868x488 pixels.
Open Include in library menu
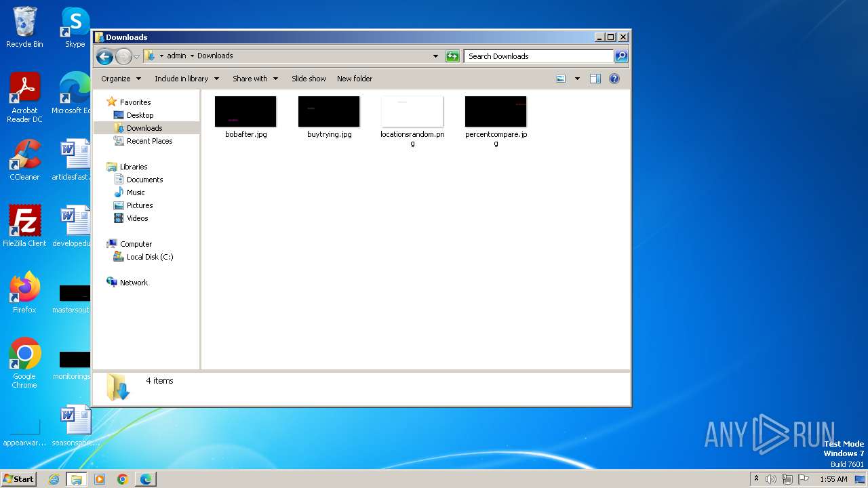click(186, 79)
